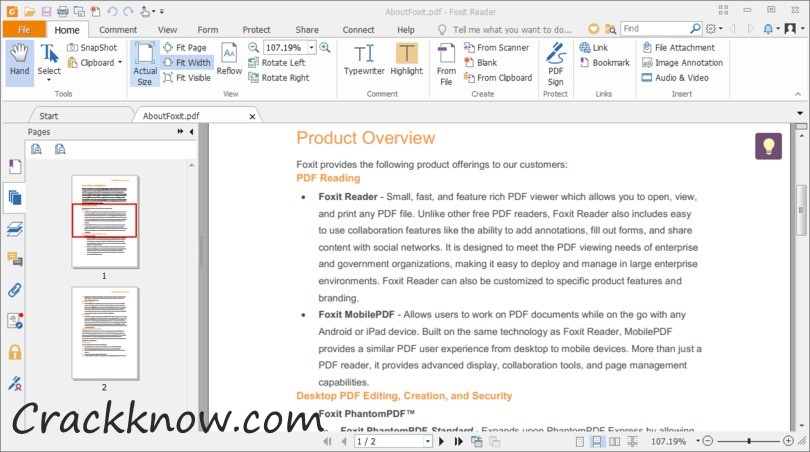Switch to the Share ribbon tab
This screenshot has width=810, height=452.
click(x=307, y=30)
